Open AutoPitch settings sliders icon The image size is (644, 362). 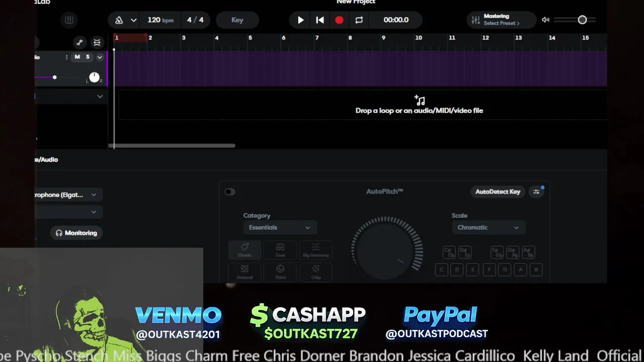click(536, 192)
